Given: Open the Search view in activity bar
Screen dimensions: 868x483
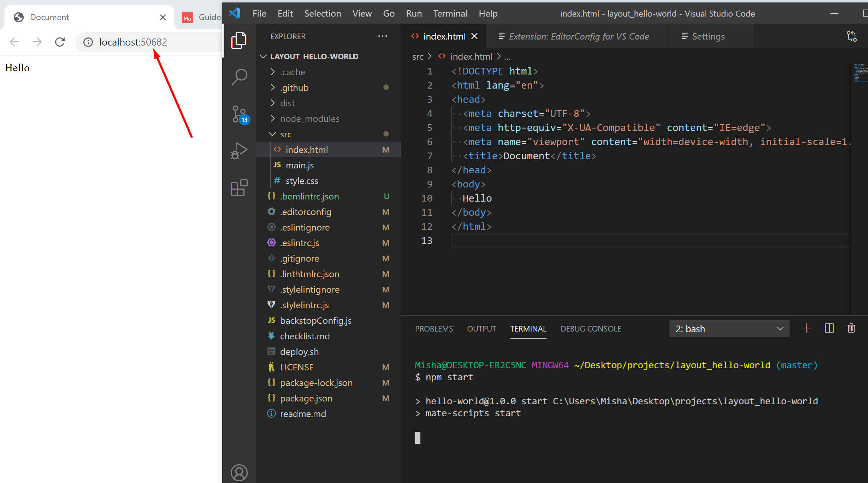Looking at the screenshot, I should point(239,77).
